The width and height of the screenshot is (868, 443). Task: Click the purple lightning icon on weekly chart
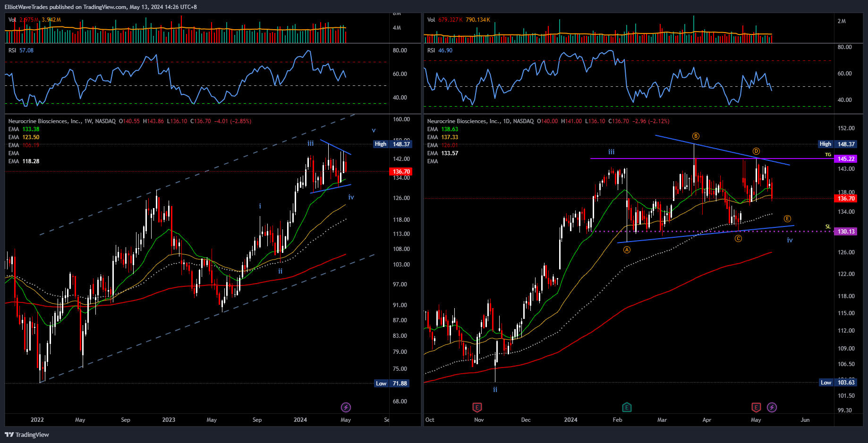346,407
